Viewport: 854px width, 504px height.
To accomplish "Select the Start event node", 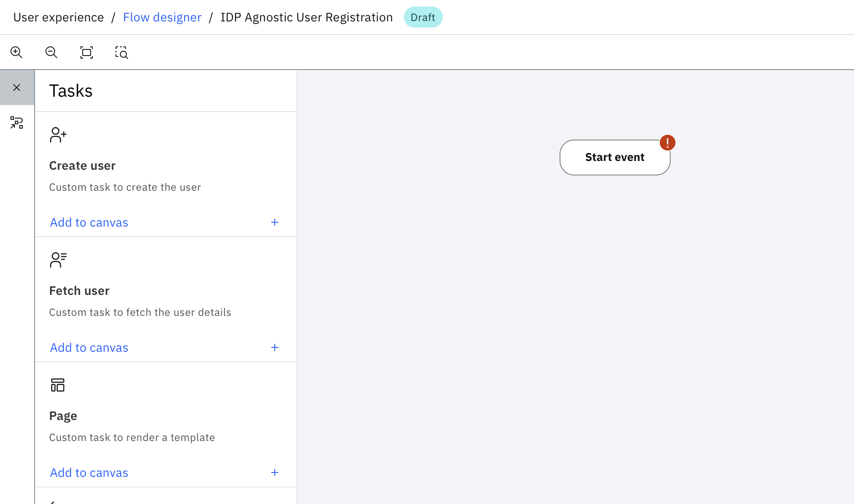I will coord(614,157).
